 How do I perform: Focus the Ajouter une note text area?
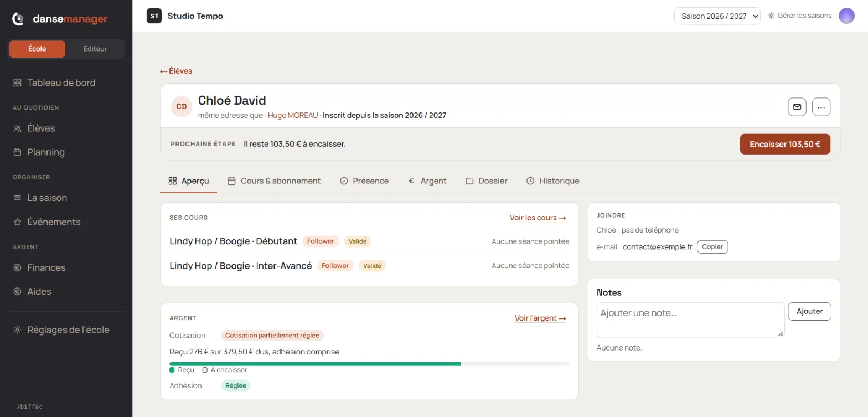pyautogui.click(x=690, y=320)
